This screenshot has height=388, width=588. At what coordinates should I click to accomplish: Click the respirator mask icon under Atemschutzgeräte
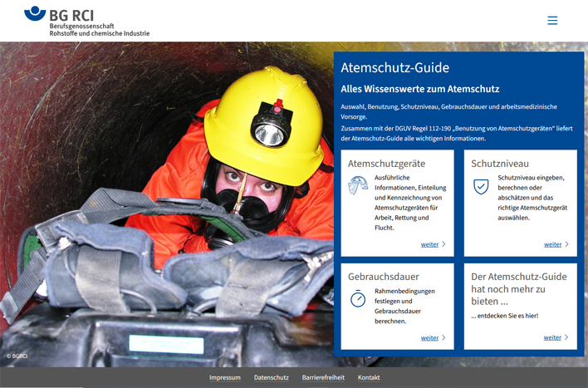pyautogui.click(x=358, y=187)
